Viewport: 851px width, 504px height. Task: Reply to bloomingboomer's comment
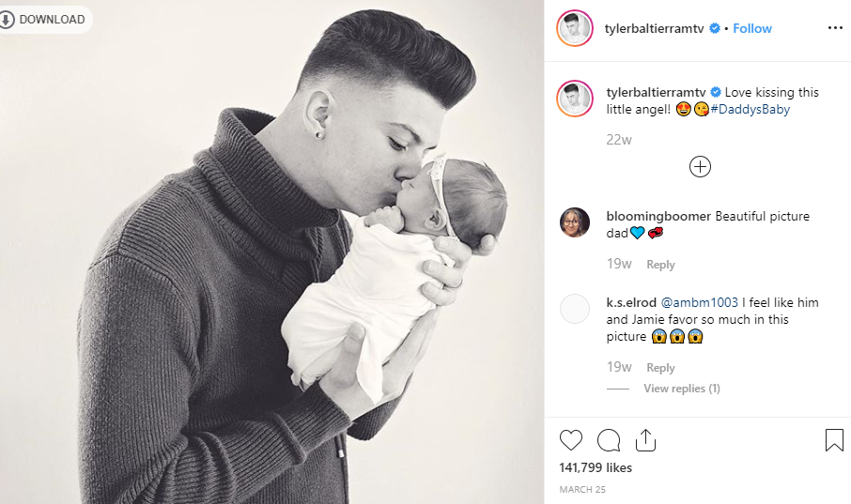click(660, 265)
